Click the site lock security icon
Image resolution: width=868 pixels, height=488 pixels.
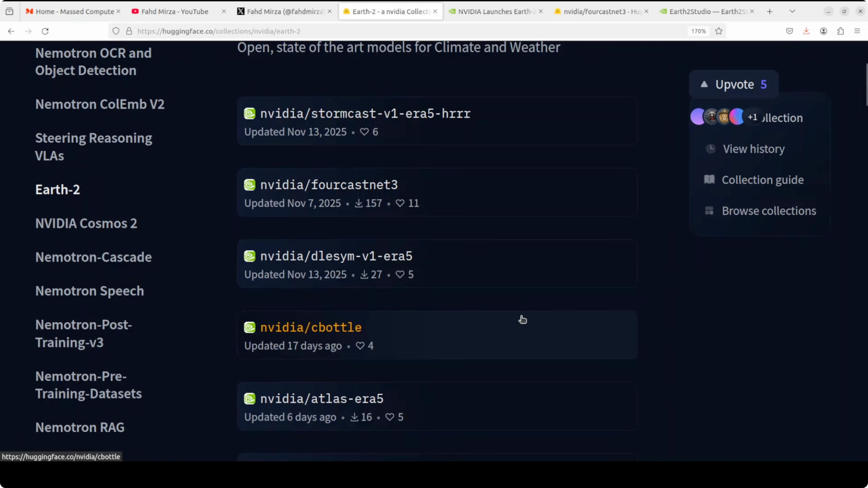click(129, 31)
